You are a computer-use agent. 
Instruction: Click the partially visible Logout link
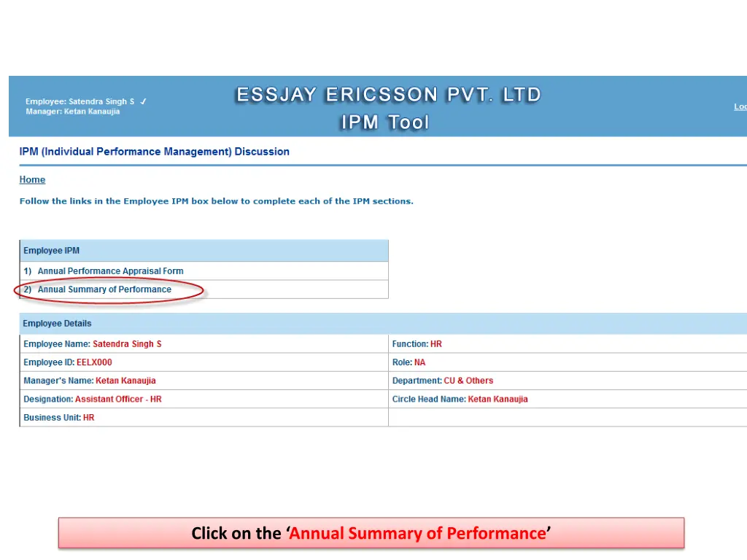pos(740,107)
